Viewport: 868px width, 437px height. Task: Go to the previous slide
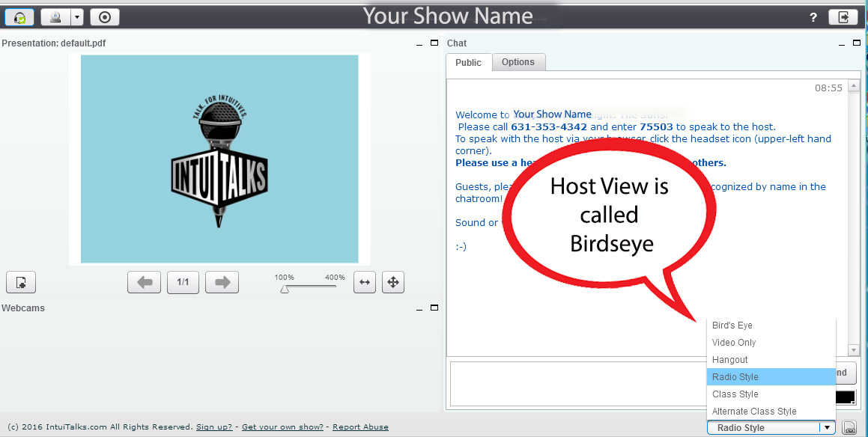pos(145,282)
